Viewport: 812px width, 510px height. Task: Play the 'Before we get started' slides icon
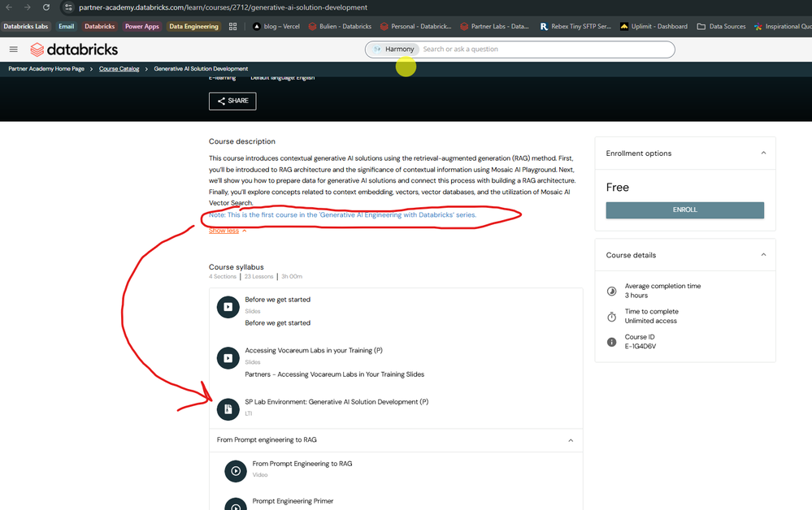(228, 307)
